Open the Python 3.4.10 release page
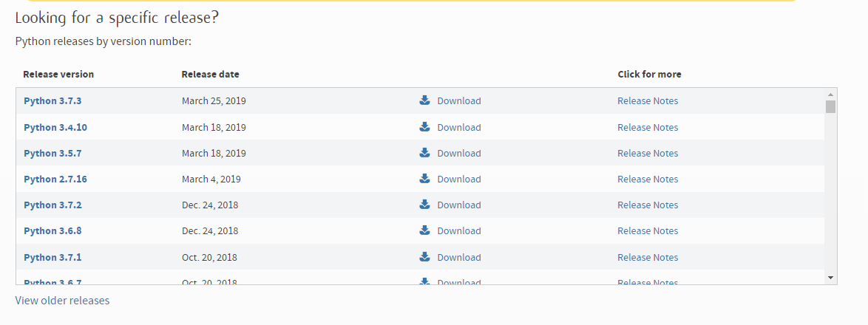Viewport: 868px width, 325px height. (55, 128)
